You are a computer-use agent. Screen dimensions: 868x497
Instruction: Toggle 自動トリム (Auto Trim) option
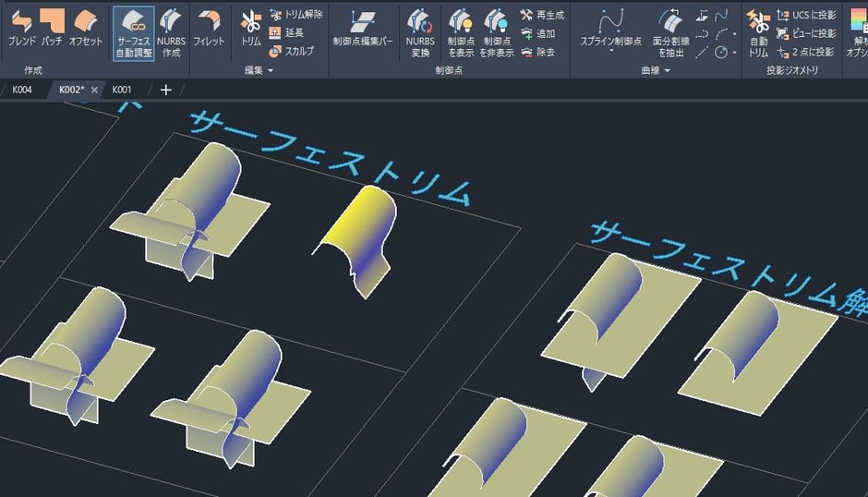(758, 33)
